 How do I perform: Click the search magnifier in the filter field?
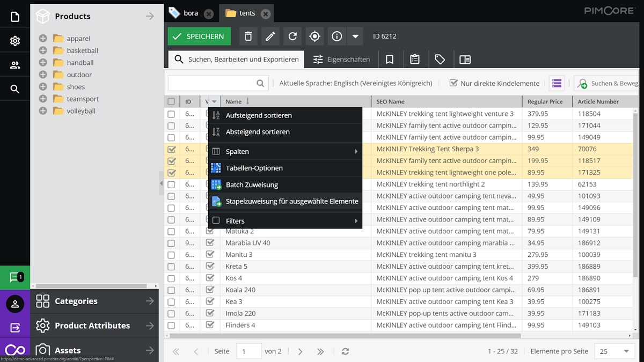point(260,83)
